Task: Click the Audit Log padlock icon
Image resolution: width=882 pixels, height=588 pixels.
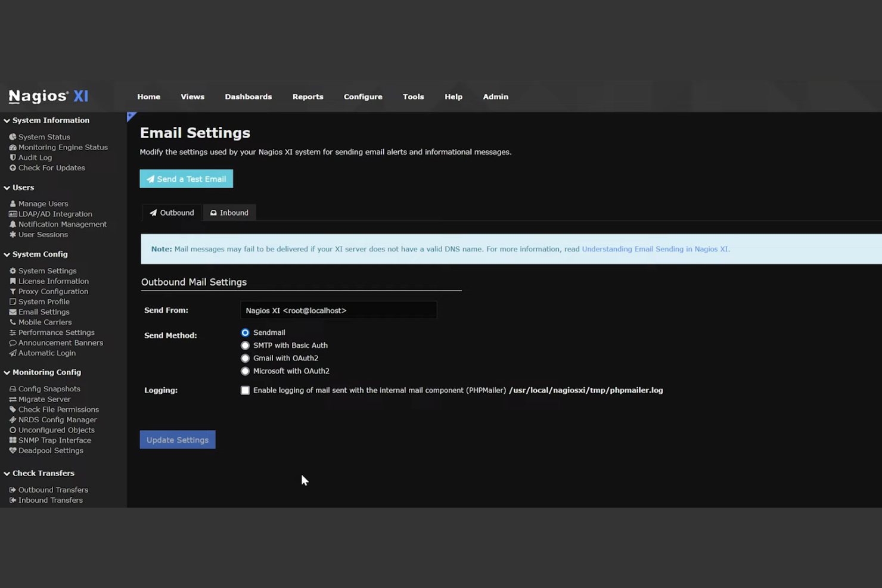Action: (14, 157)
